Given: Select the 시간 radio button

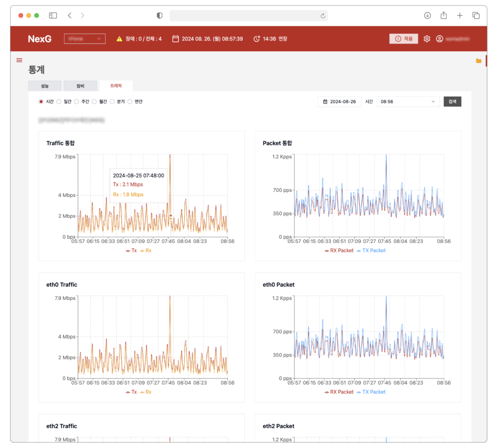Looking at the screenshot, I should coord(41,102).
